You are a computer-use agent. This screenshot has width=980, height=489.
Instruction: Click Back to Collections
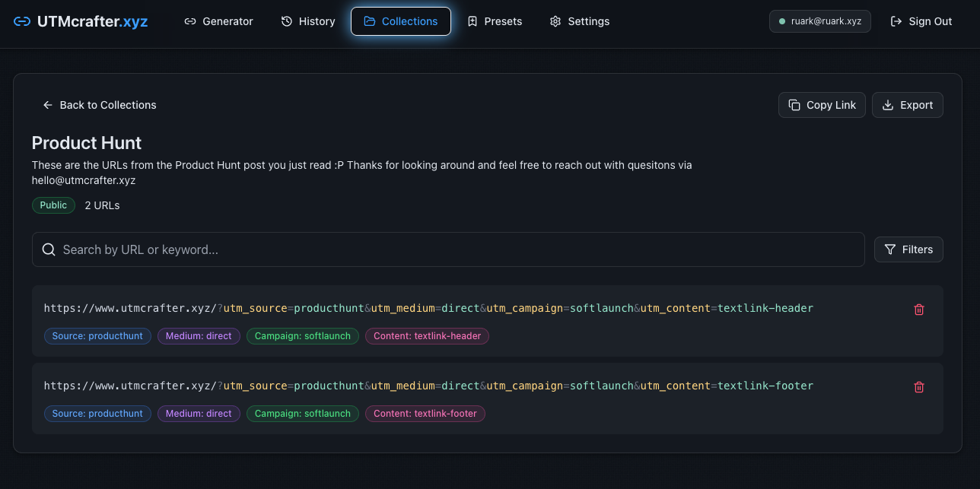(99, 105)
